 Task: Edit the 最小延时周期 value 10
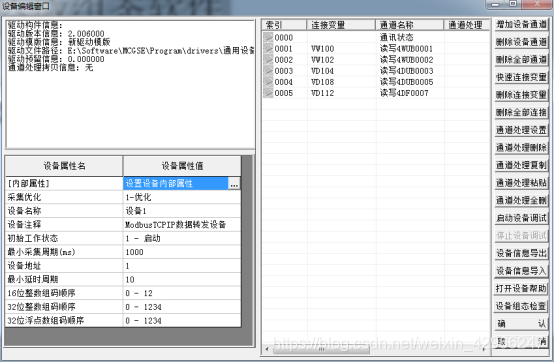pos(182,280)
